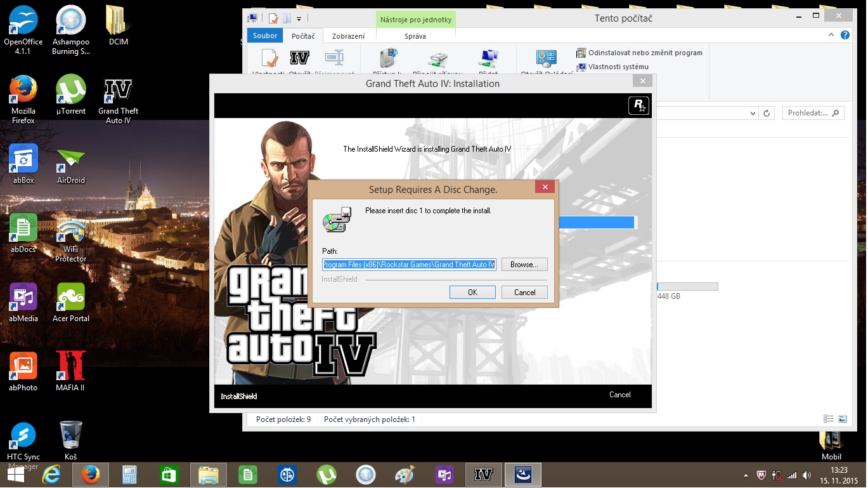Switch to the Počítač ribbon tab

[303, 36]
